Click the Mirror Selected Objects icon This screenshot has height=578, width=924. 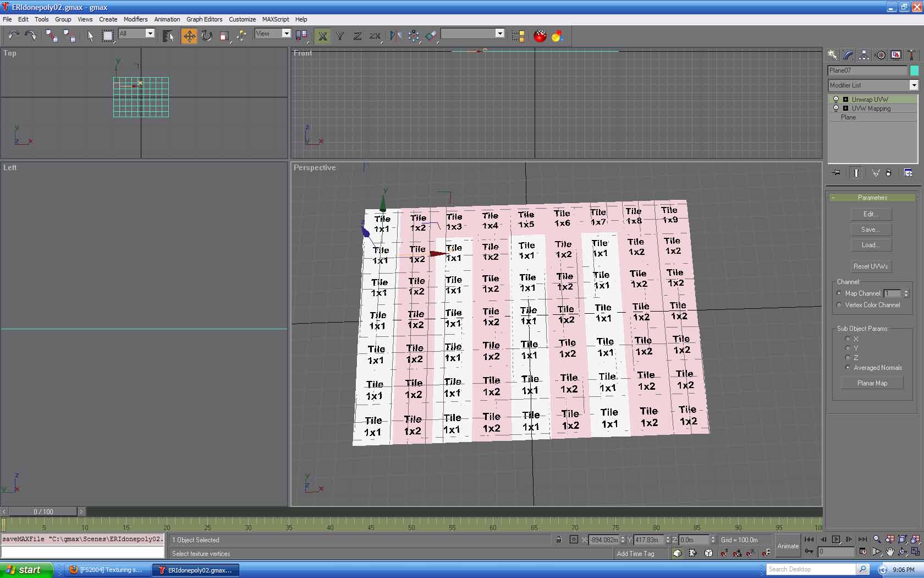[x=395, y=36]
